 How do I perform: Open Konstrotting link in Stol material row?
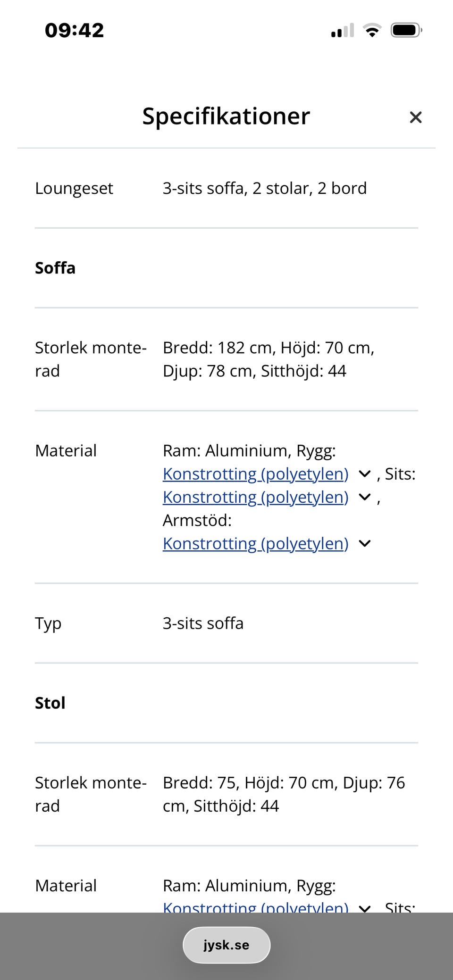[255, 907]
